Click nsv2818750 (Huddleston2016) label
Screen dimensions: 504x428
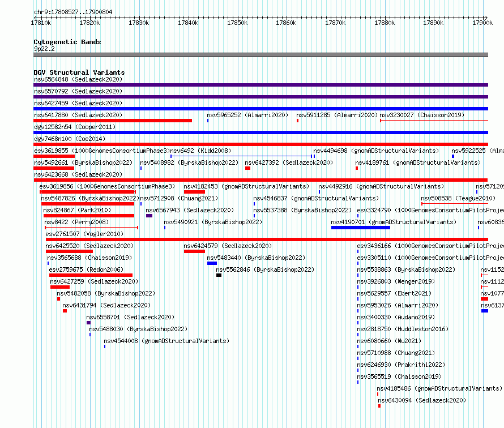point(403,329)
